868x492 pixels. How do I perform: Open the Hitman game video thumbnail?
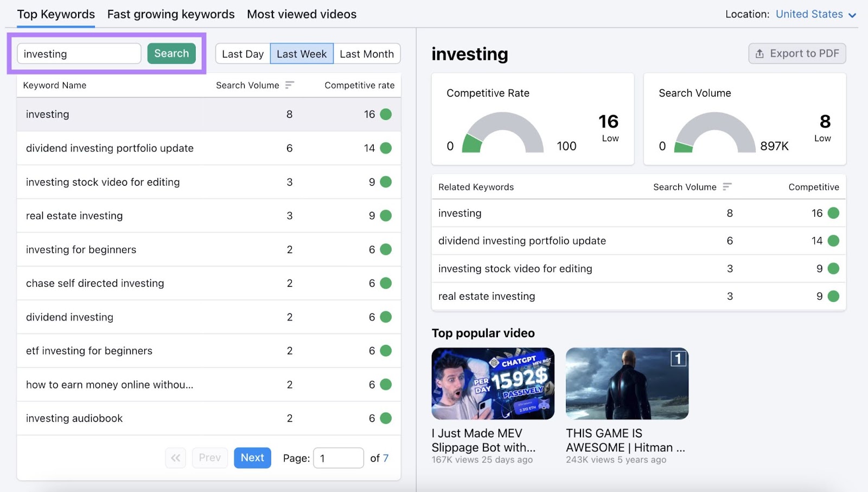click(627, 384)
